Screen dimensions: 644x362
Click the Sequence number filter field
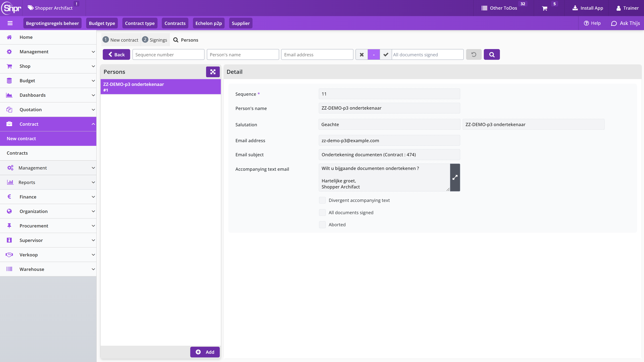coord(168,55)
